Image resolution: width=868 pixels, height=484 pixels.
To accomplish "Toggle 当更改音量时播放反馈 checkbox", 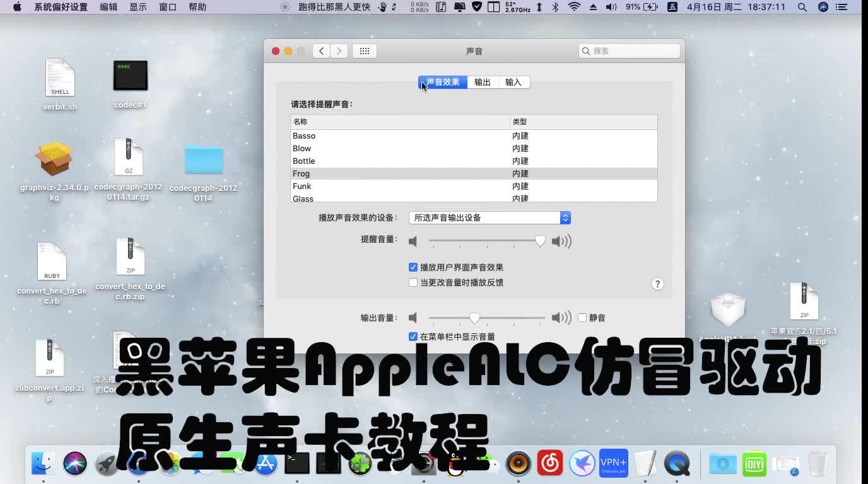I will (413, 282).
